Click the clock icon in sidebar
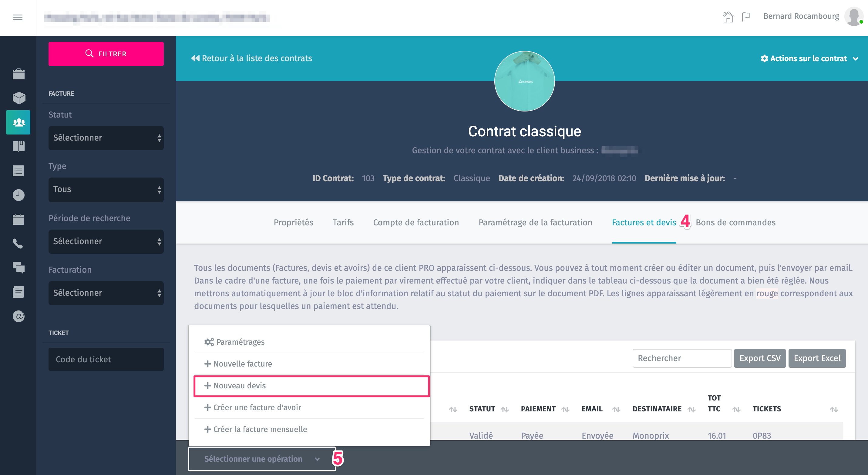The width and height of the screenshot is (868, 475). pyautogui.click(x=19, y=195)
